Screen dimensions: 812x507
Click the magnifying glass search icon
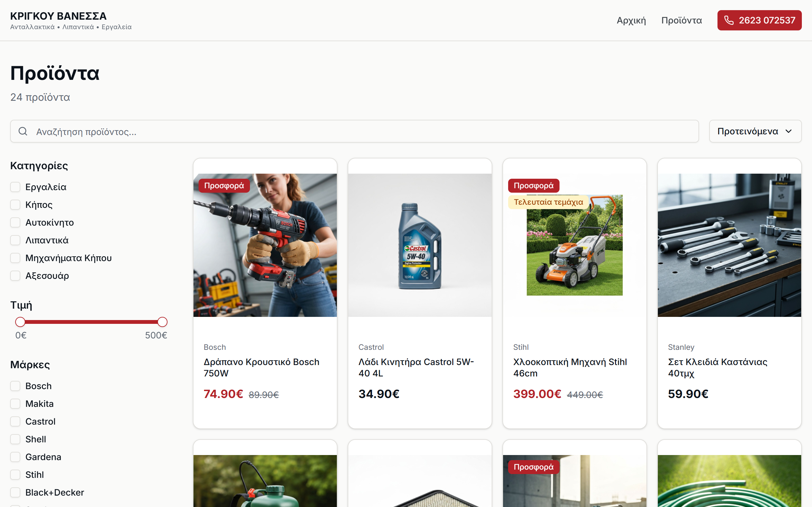(23, 131)
